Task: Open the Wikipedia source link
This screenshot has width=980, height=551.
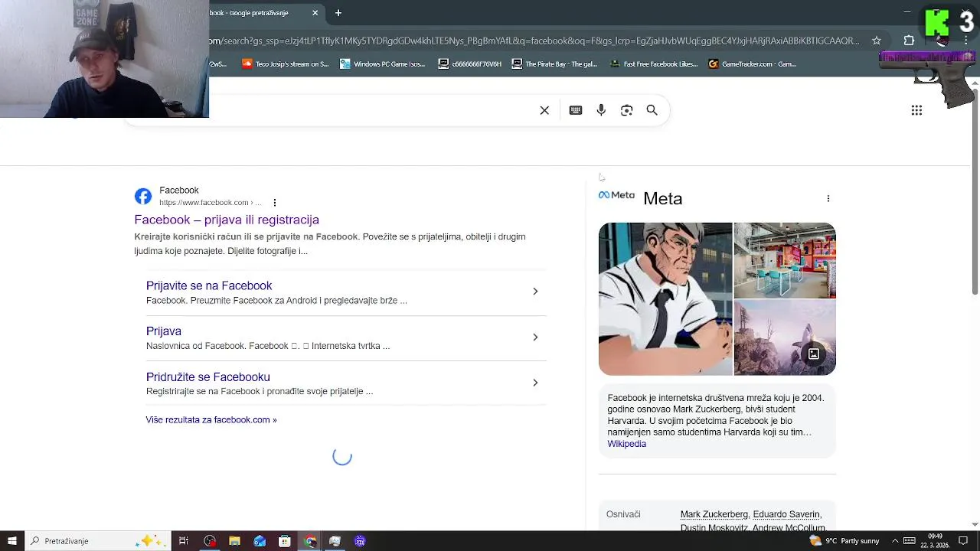Action: (627, 444)
